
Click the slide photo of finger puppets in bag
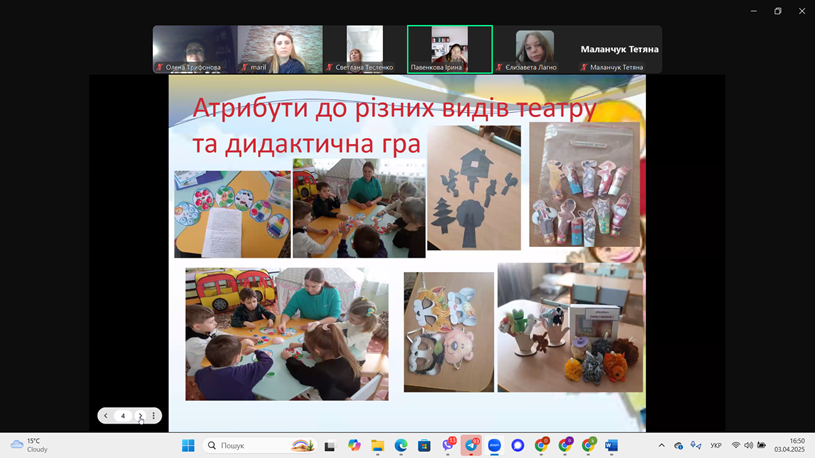pos(585,185)
